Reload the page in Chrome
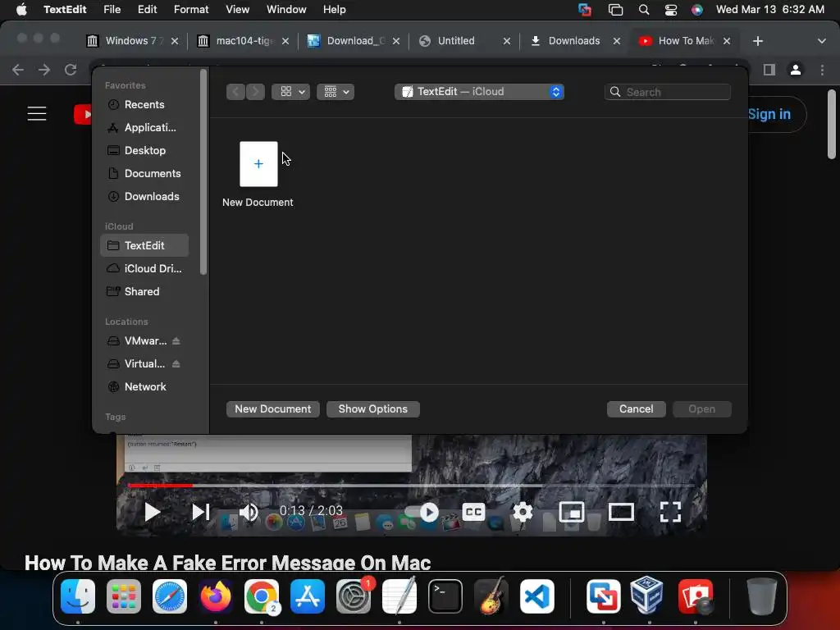Image resolution: width=840 pixels, height=630 pixels. click(71, 70)
